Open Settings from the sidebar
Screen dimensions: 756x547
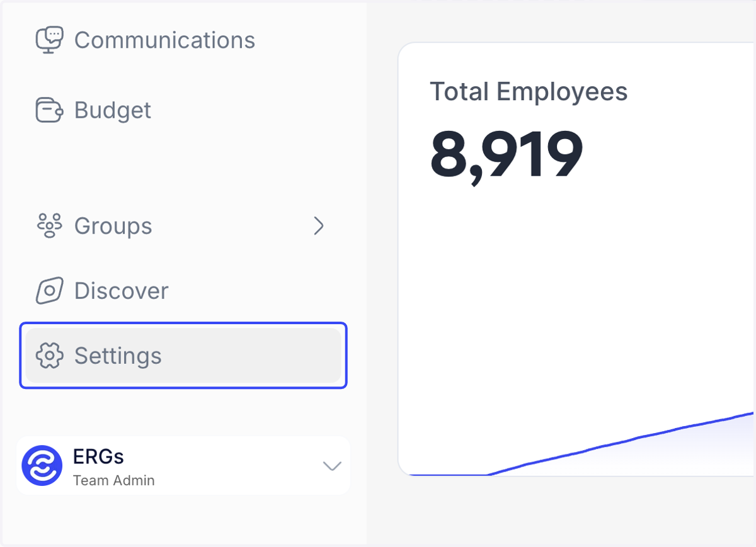coord(183,356)
